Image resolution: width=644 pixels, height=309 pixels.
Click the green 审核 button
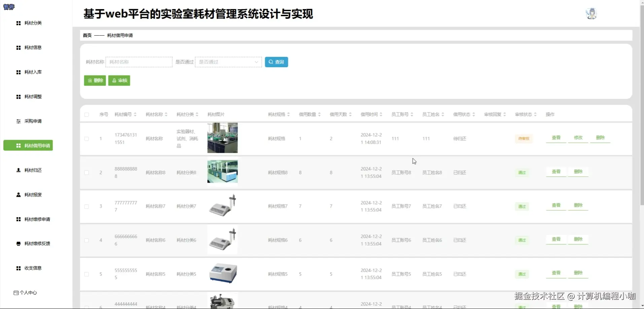click(x=119, y=80)
